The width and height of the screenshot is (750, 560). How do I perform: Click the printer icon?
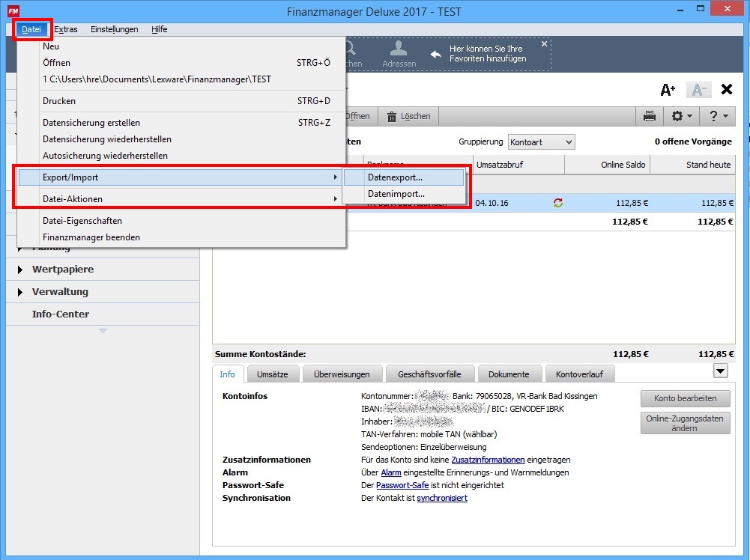coord(649,116)
